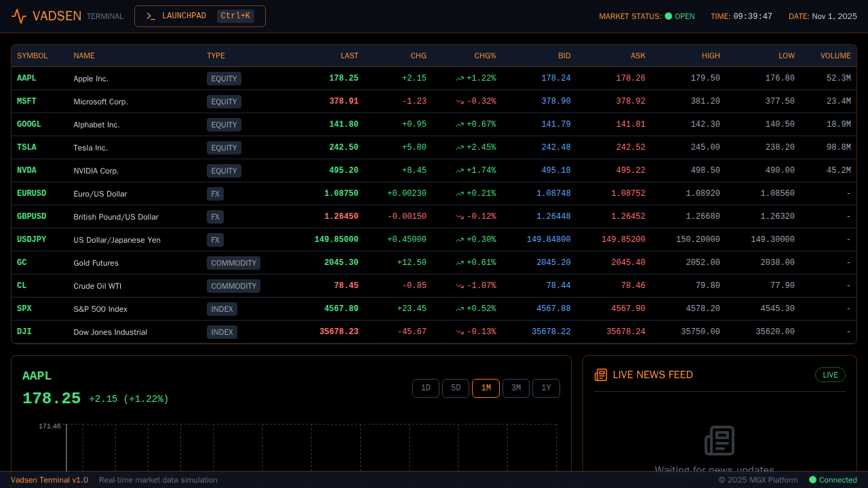Click the down-trend arrow in the DJI row
The height and width of the screenshot is (488, 868).
[x=460, y=332]
